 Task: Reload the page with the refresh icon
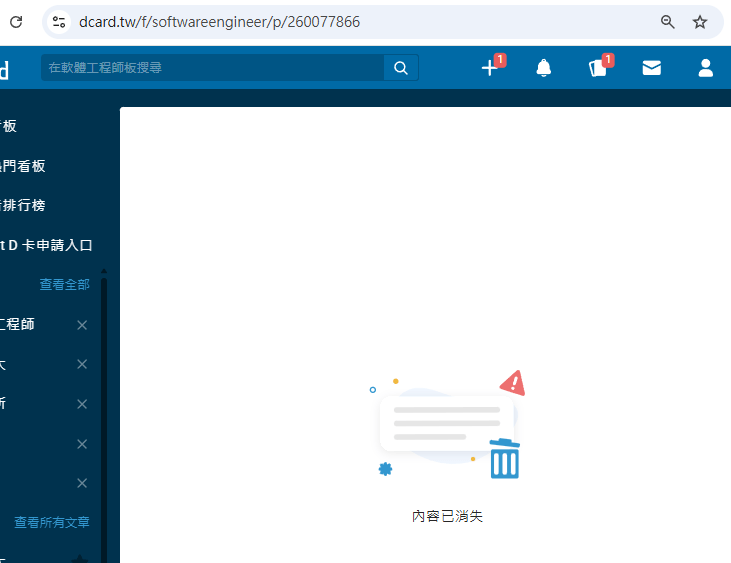click(x=16, y=22)
